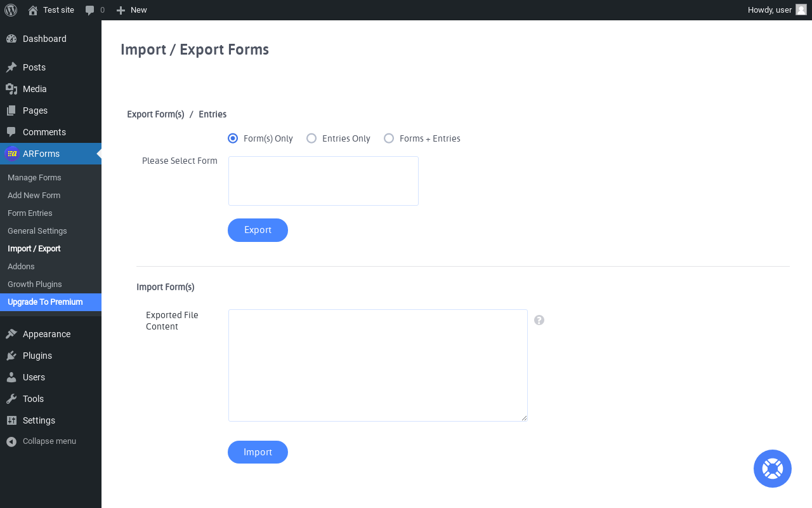Screen dimensions: 812x508
Task: Open the Test site home icon
Action: pos(33,10)
